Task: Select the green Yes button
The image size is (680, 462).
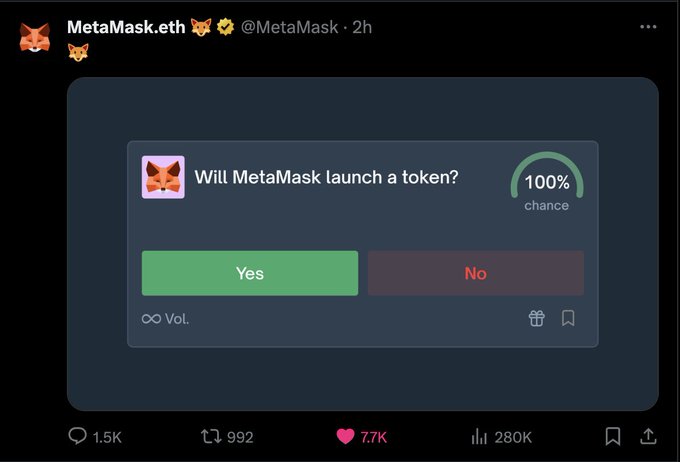Action: [250, 273]
